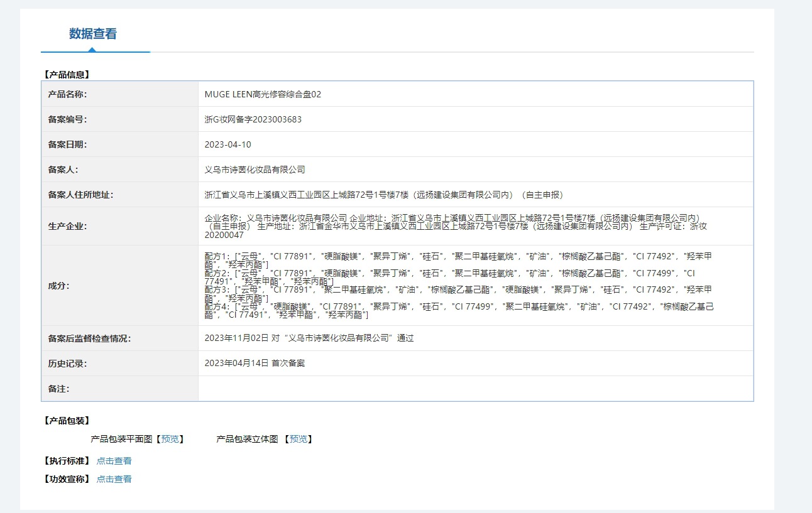
Task: Click the 产品名称 row label
Action: click(x=67, y=94)
